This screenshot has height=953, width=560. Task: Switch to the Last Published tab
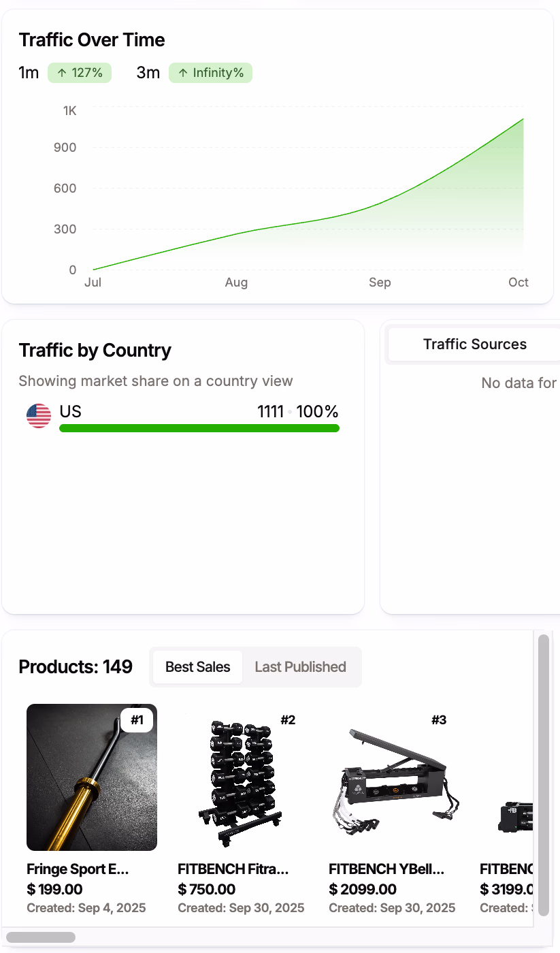tap(301, 667)
